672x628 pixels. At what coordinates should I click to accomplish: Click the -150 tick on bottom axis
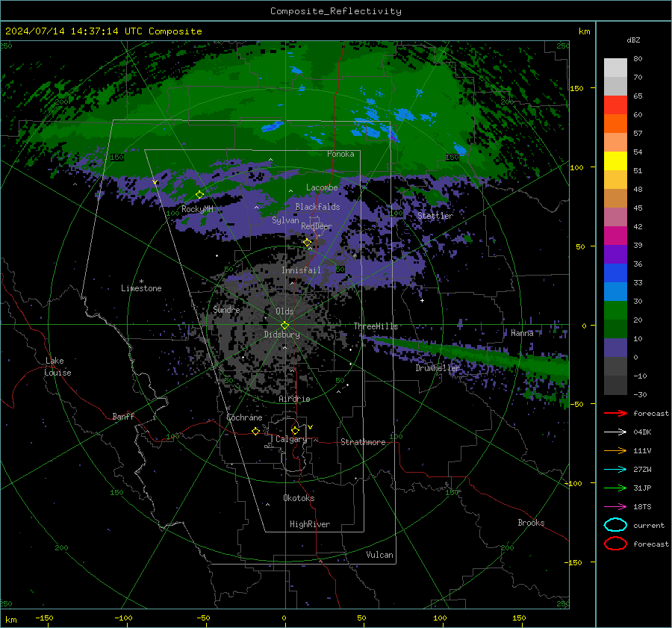click(44, 618)
